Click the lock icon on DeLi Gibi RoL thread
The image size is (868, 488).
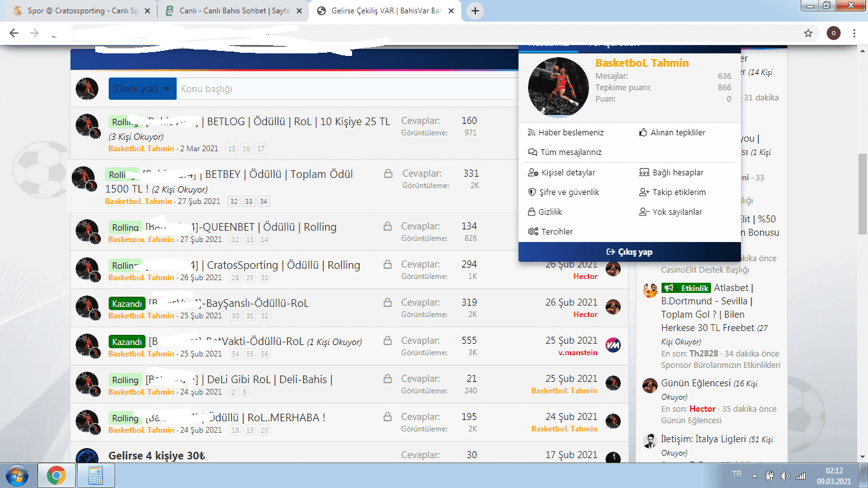pyautogui.click(x=387, y=379)
